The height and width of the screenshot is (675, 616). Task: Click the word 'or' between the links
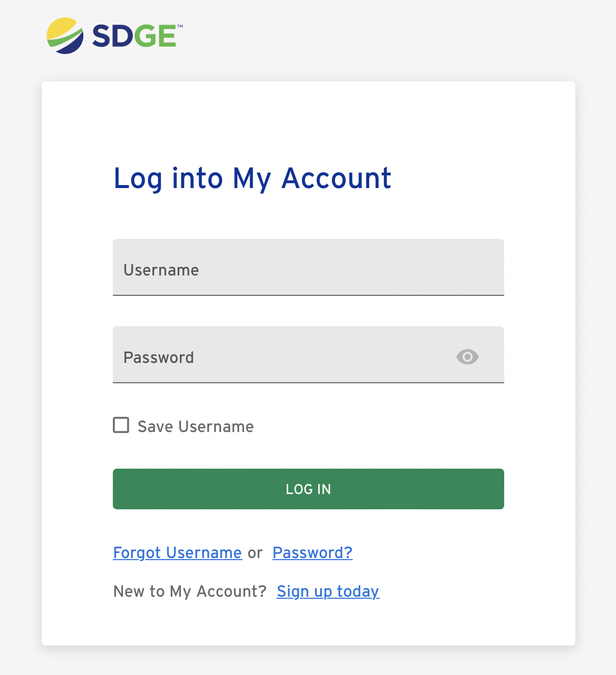pyautogui.click(x=255, y=553)
